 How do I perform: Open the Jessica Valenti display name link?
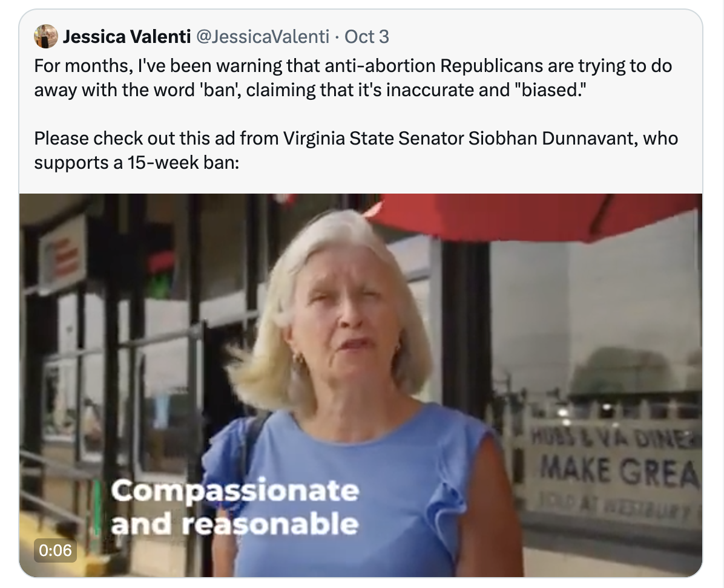tap(127, 38)
